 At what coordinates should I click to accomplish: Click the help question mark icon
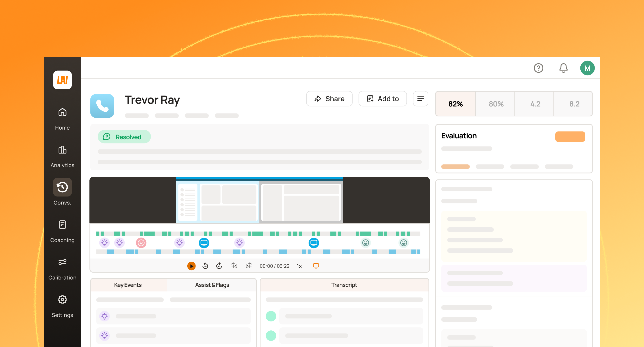coord(538,68)
